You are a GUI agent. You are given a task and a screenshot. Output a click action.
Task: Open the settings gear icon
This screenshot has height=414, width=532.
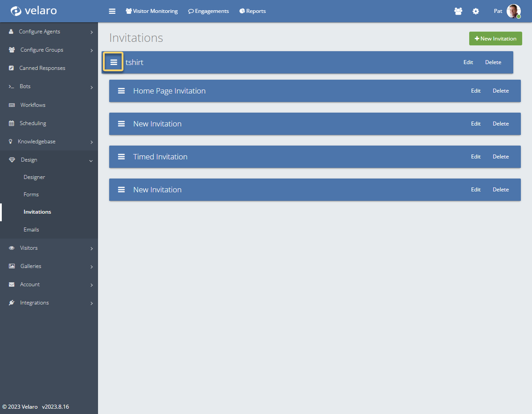click(x=476, y=11)
